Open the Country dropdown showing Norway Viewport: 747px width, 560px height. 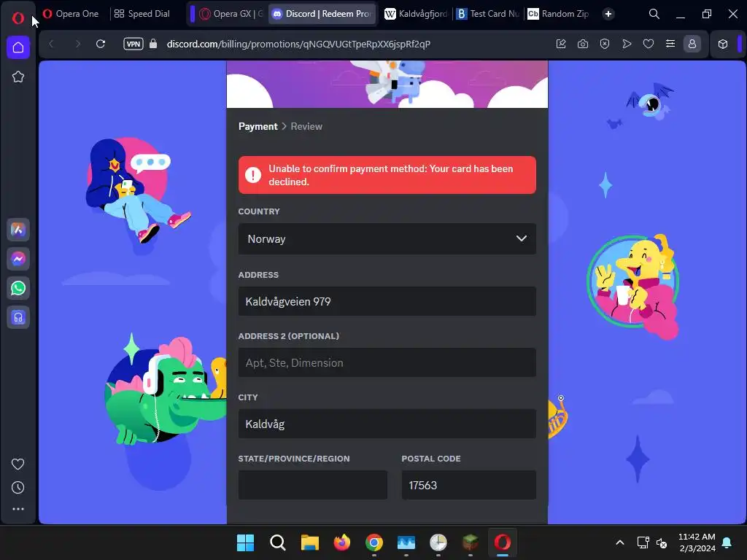(387, 238)
